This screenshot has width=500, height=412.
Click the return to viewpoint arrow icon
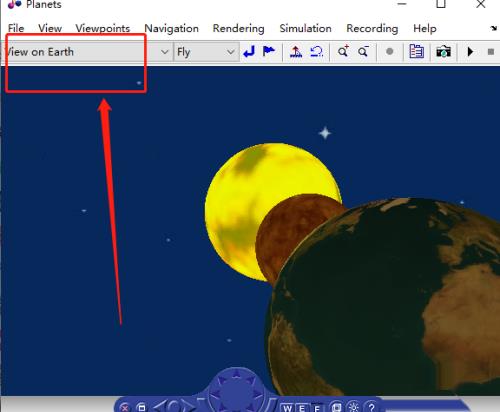[249, 52]
